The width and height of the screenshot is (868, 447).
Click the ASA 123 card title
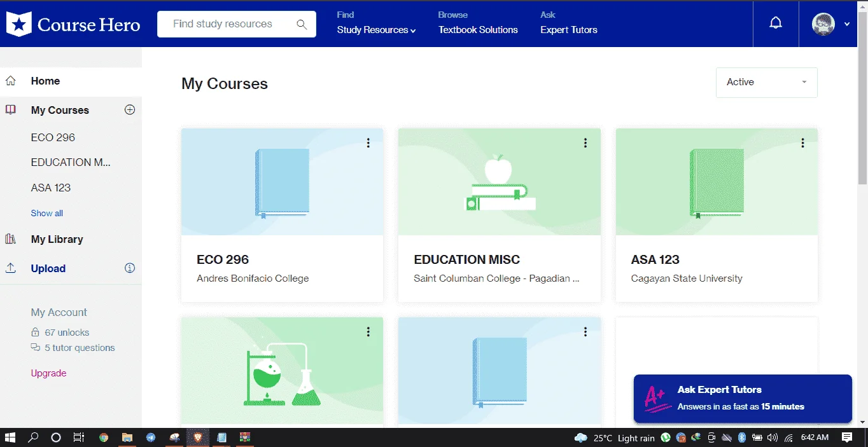[655, 259]
